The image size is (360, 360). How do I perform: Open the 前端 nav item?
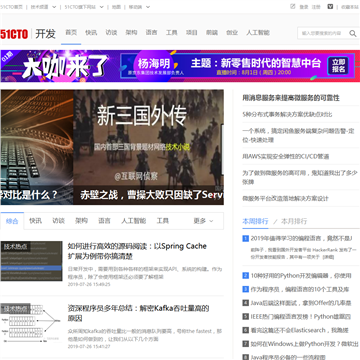(212, 33)
